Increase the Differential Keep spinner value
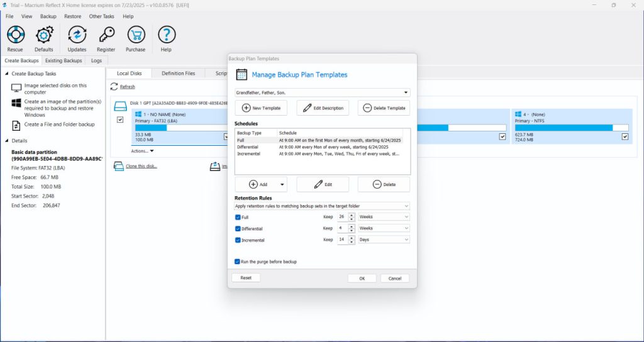 coord(352,226)
